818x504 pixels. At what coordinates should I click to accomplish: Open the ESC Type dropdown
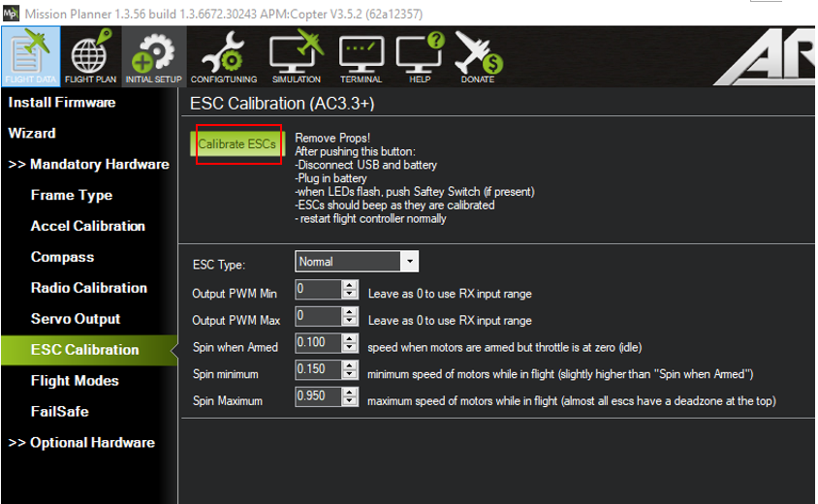coord(410,262)
